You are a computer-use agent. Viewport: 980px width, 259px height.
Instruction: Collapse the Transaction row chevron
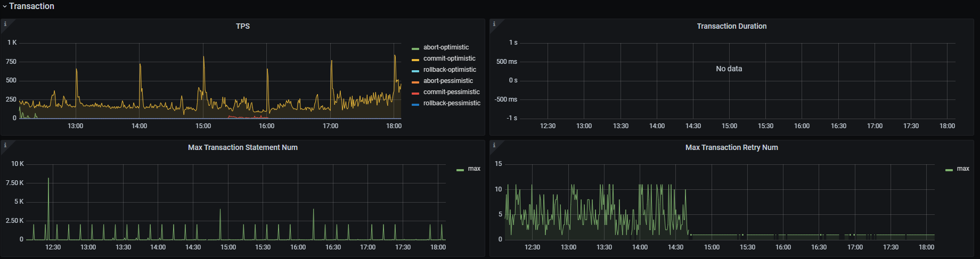tap(5, 6)
